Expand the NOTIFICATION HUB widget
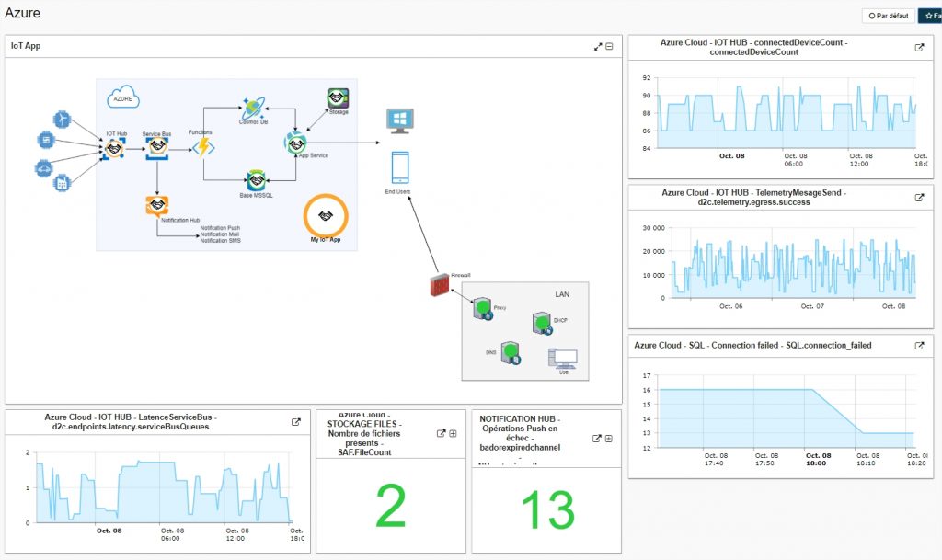This screenshot has height=560, width=942. pos(609,439)
